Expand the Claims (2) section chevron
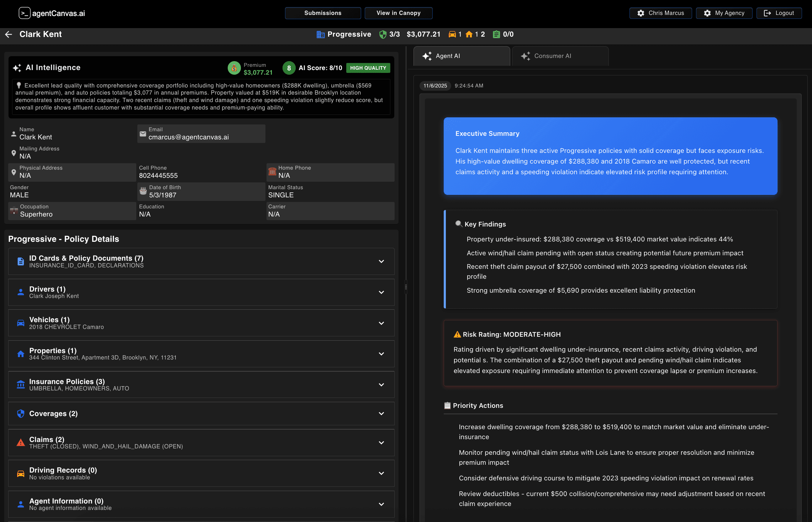The width and height of the screenshot is (812, 522). tap(381, 443)
